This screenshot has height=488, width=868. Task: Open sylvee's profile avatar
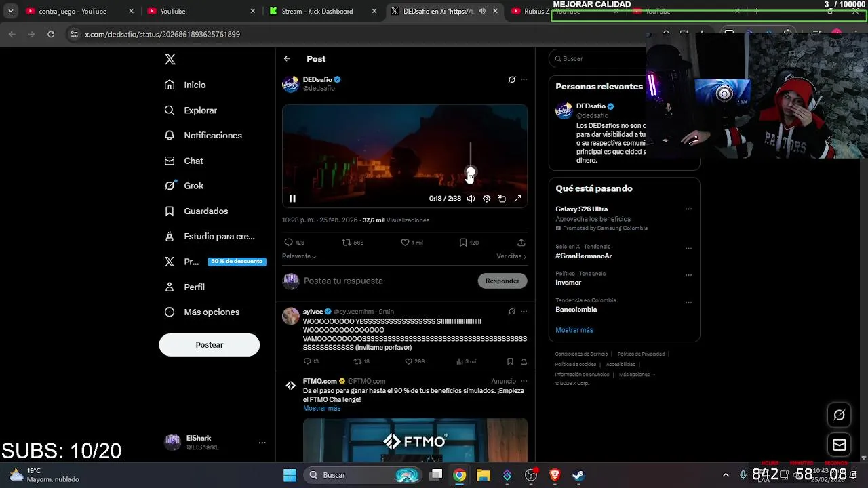point(291,316)
